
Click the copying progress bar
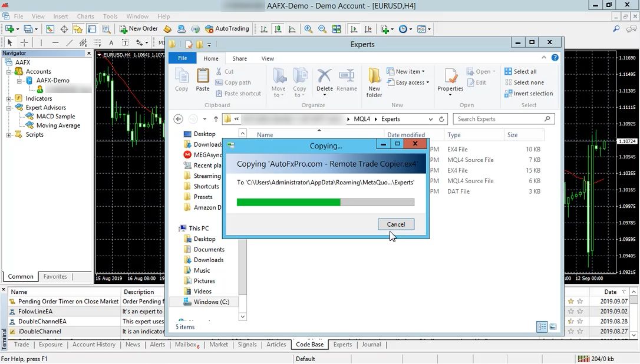tap(325, 202)
